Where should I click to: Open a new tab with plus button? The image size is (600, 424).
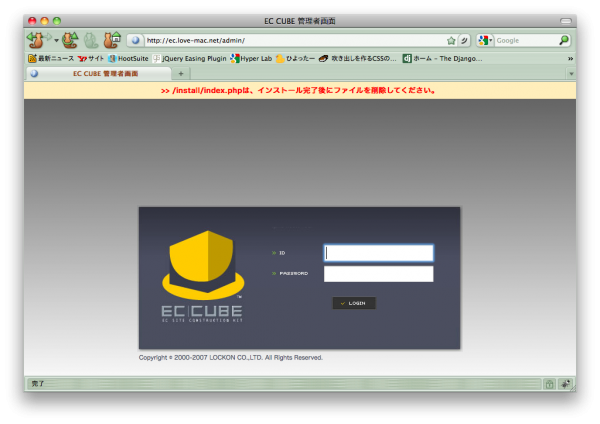pyautogui.click(x=181, y=73)
